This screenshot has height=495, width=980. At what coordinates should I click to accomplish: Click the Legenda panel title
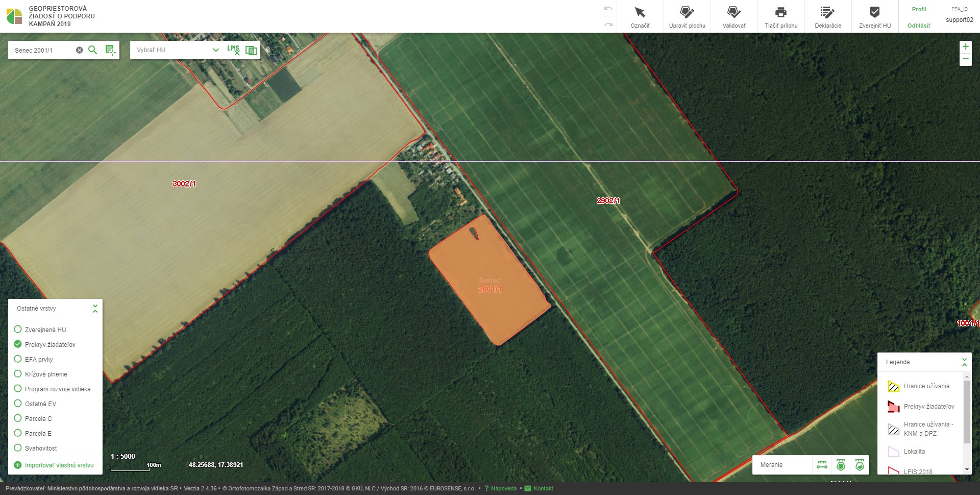pos(898,362)
